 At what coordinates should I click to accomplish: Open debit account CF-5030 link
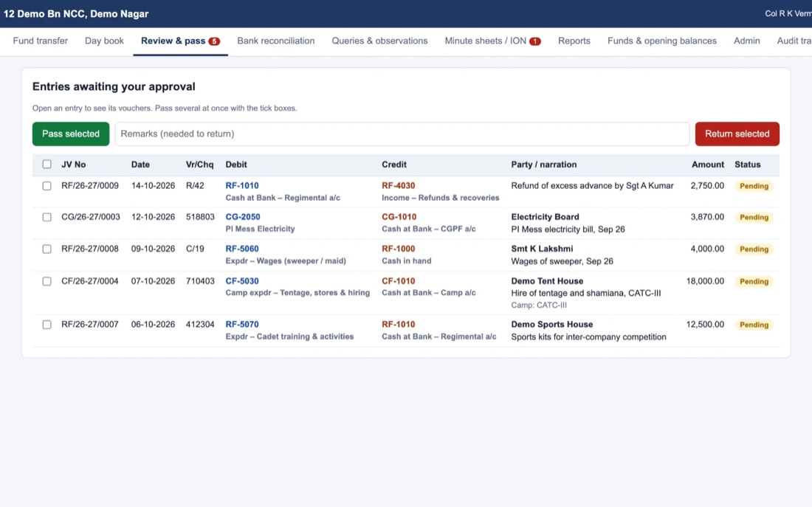[242, 280]
